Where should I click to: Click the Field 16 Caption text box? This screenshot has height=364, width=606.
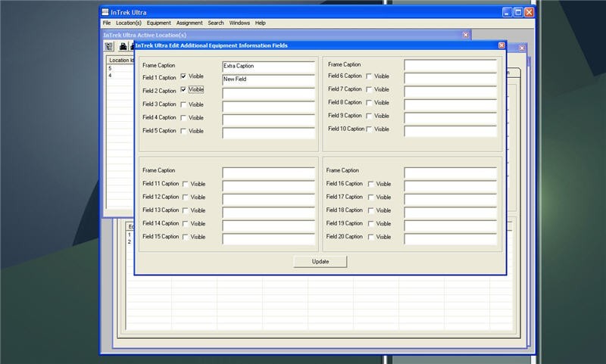pyautogui.click(x=451, y=185)
